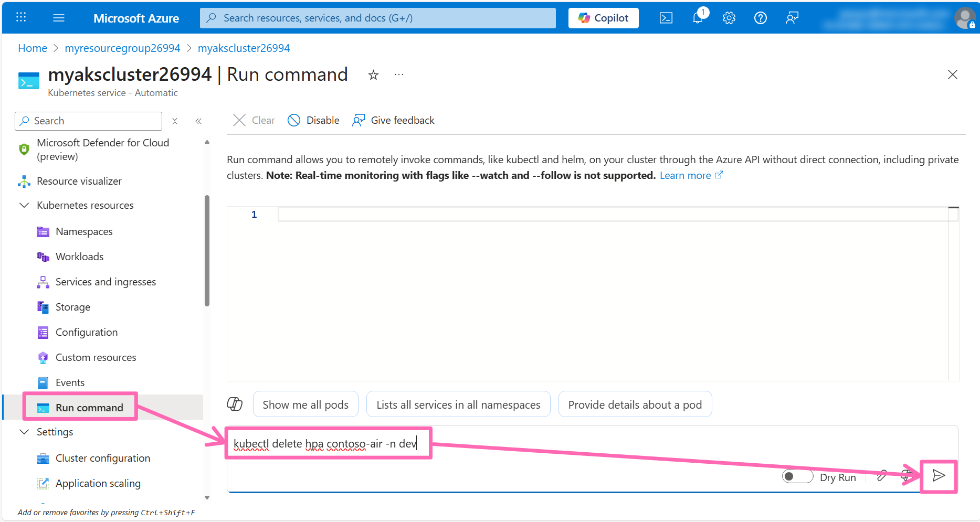Click the top search resources field
This screenshot has width=980, height=522.
pos(378,18)
